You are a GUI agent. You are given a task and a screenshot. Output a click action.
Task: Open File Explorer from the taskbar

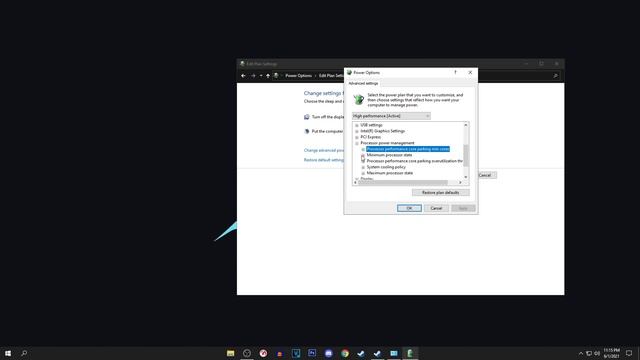click(x=231, y=353)
